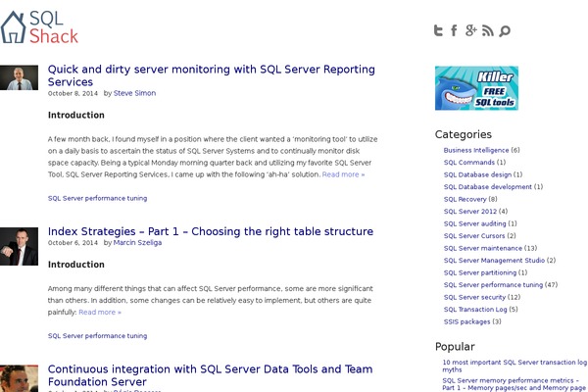This screenshot has height=392, width=588.
Task: Click Read more in the server monitoring article
Action: point(343,174)
